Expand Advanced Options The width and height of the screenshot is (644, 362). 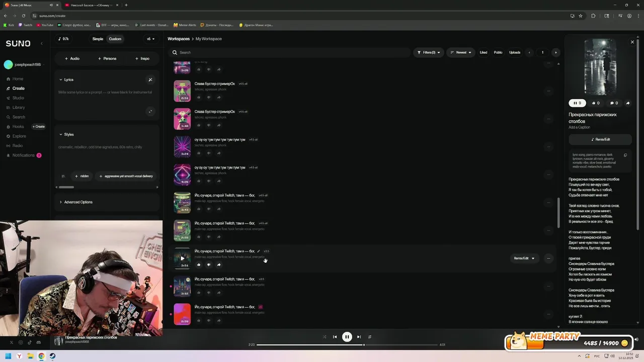[x=76, y=202]
